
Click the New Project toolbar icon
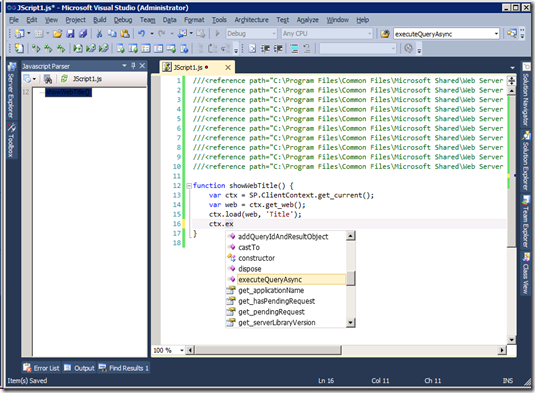click(x=19, y=33)
